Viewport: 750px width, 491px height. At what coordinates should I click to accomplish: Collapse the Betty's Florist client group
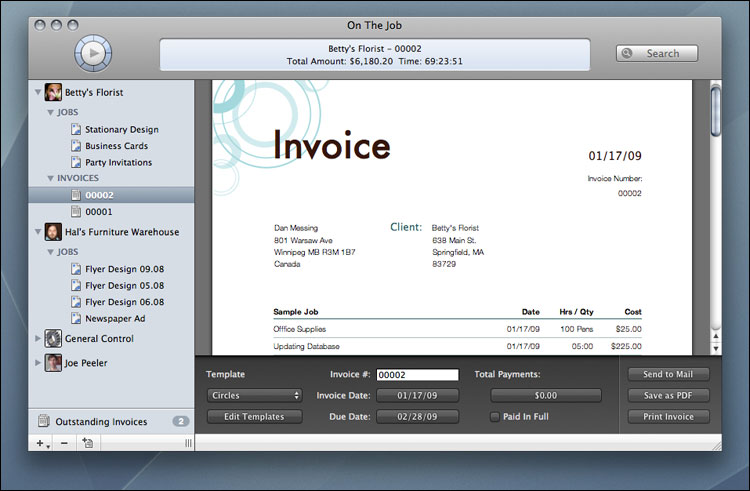(38, 93)
